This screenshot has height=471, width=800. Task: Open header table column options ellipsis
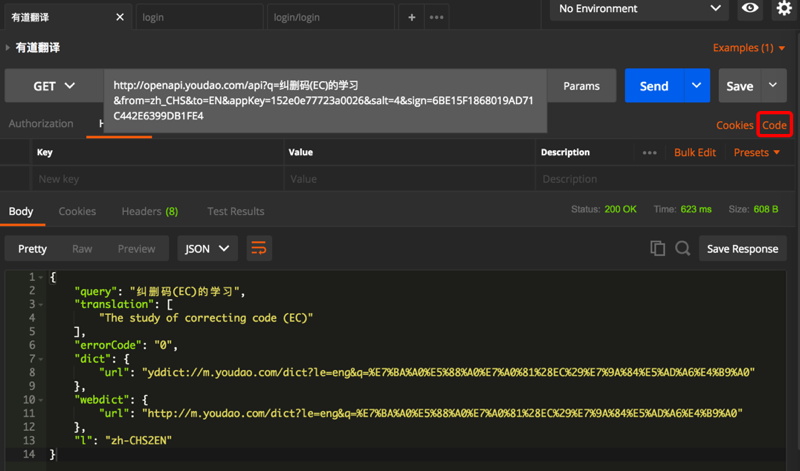pos(649,153)
